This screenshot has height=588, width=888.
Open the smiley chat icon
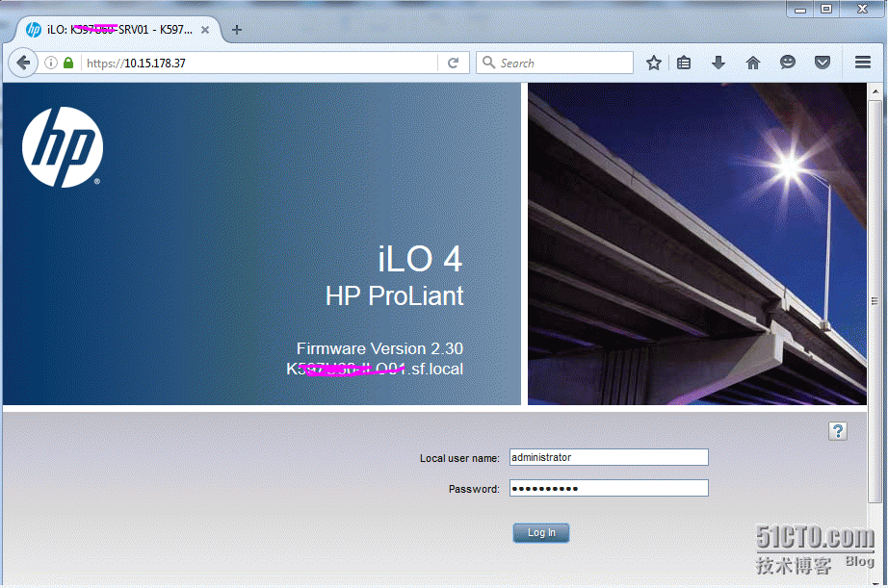coord(787,63)
